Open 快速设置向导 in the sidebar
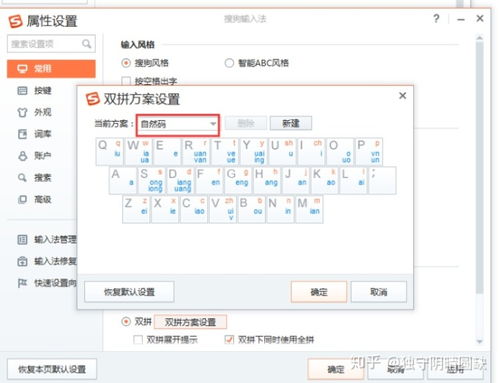This screenshot has height=383, width=499. click(x=47, y=283)
